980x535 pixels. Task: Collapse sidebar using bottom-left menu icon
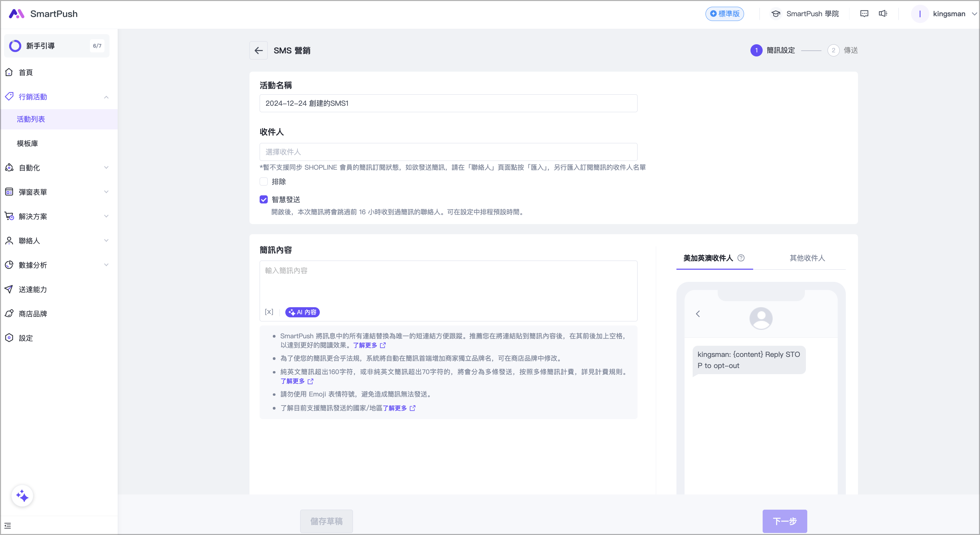tap(8, 526)
